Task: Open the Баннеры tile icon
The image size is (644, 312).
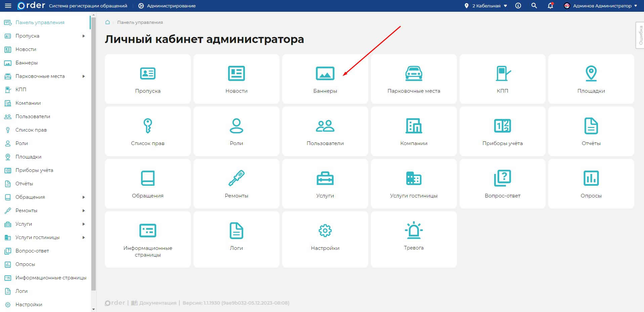Action: [325, 74]
